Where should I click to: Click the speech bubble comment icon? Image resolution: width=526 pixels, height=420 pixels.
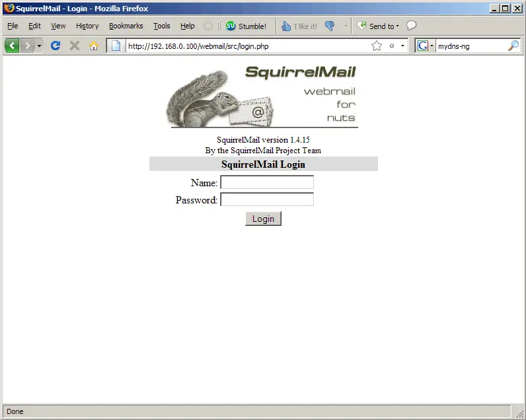pos(411,26)
